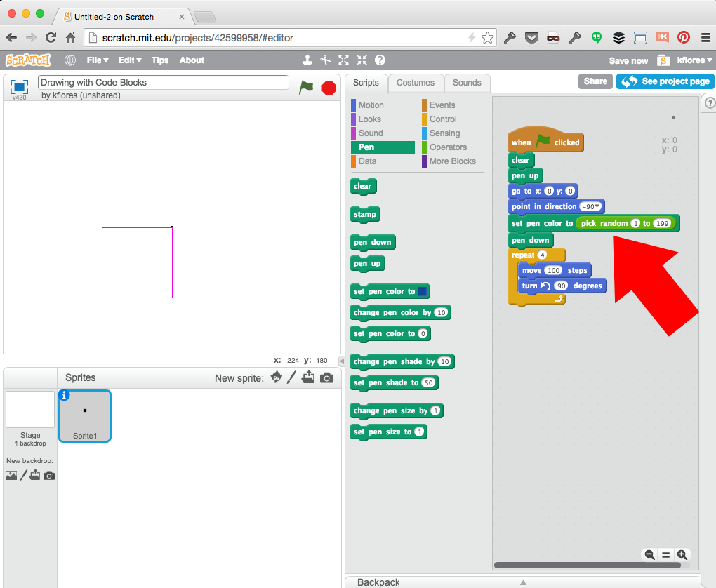This screenshot has width=716, height=588.
Task: Reset scripts area zoom
Action: tap(665, 555)
